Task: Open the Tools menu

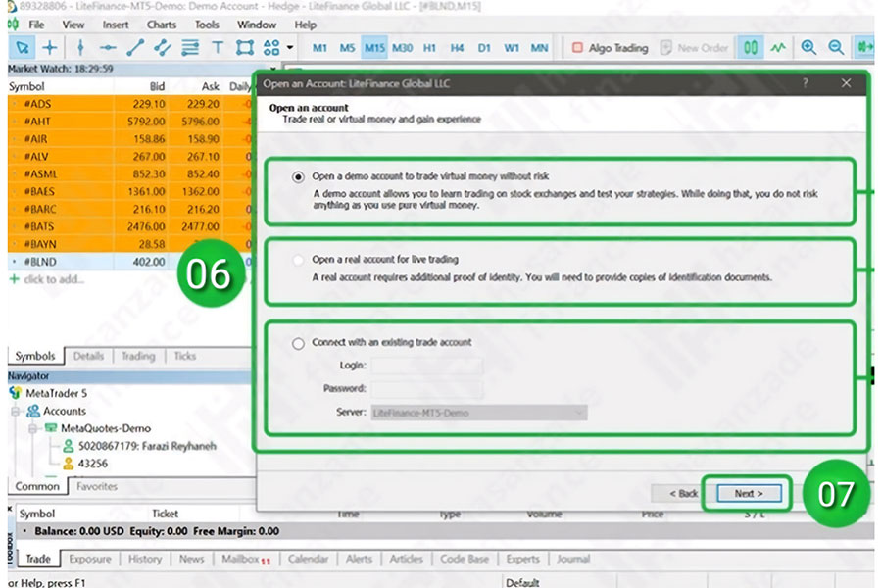Action: (x=207, y=24)
